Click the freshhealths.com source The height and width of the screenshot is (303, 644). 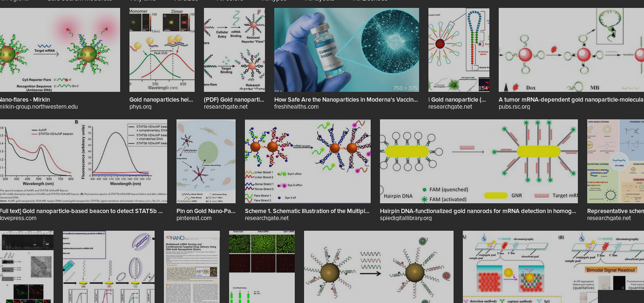point(297,107)
